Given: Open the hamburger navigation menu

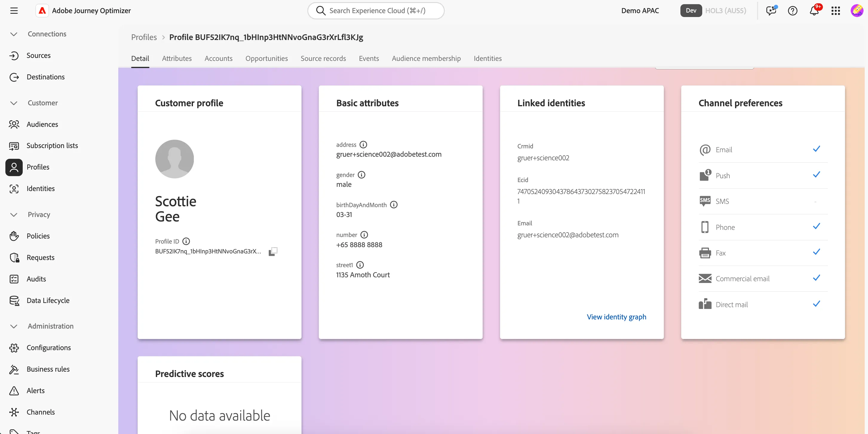Looking at the screenshot, I should 14,10.
